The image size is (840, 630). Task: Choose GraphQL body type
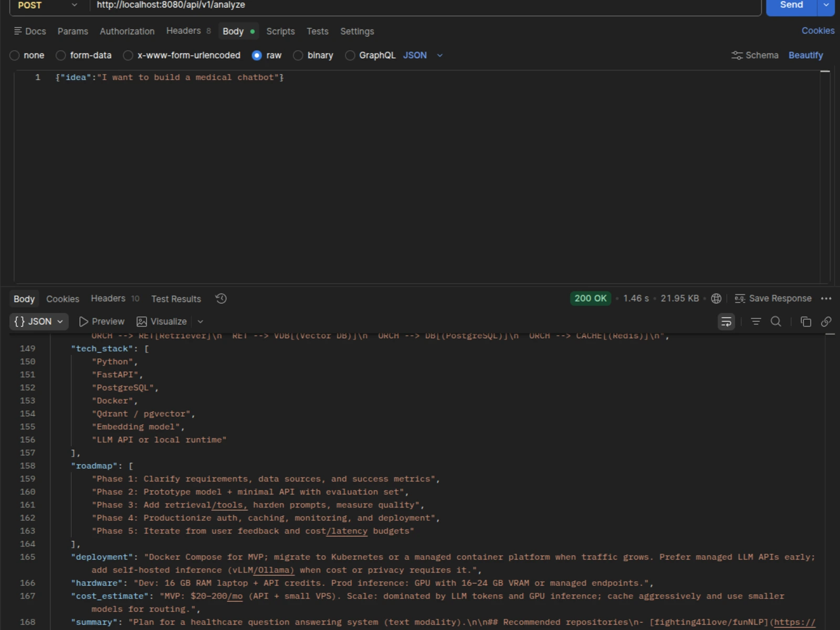(x=370, y=55)
